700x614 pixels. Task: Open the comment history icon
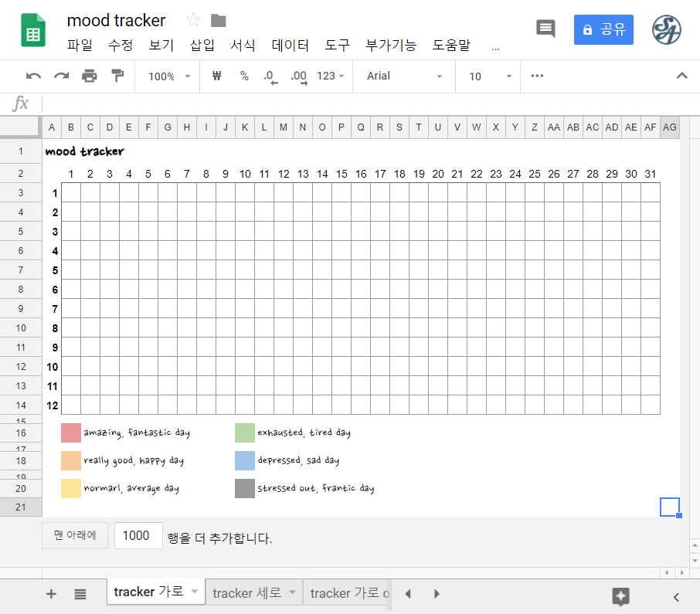545,28
